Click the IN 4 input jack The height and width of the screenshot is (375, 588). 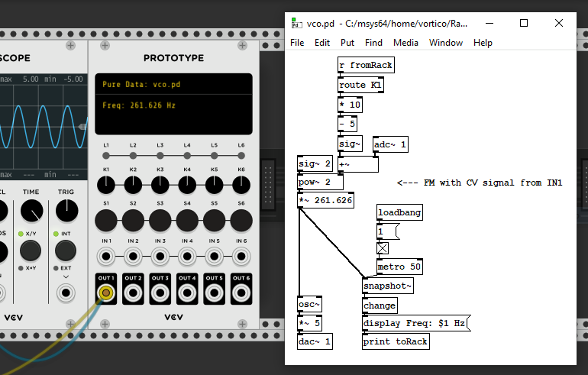(187, 256)
